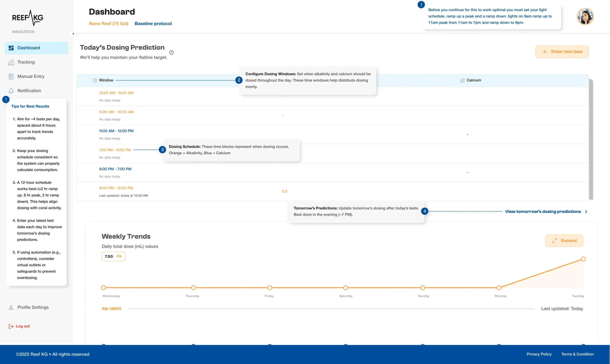Click the Manual Entry form icon
610x364 pixels.
click(x=11, y=76)
